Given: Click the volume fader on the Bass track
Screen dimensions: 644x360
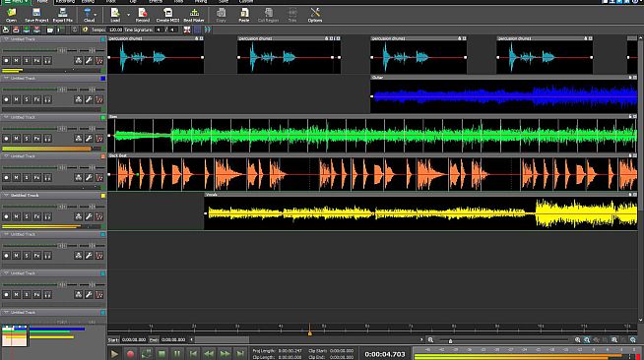Looking at the screenshot, I should point(61,129).
